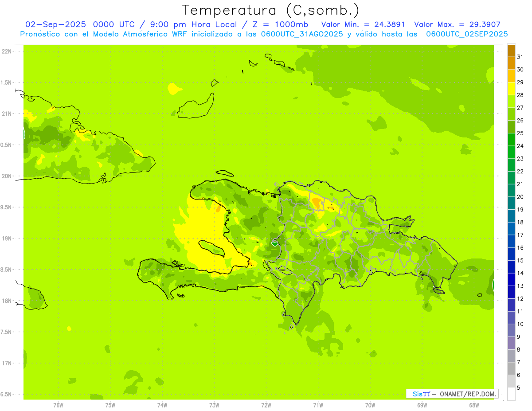Click the 'Temperatura (C,somb.)' chart title
The height and width of the screenshot is (411, 532).
click(x=271, y=10)
